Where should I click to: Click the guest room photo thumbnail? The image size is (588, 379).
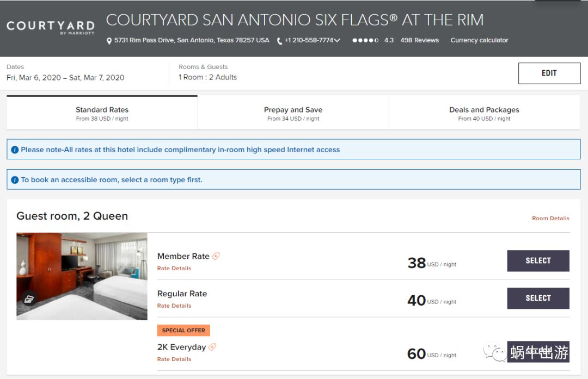pos(82,276)
